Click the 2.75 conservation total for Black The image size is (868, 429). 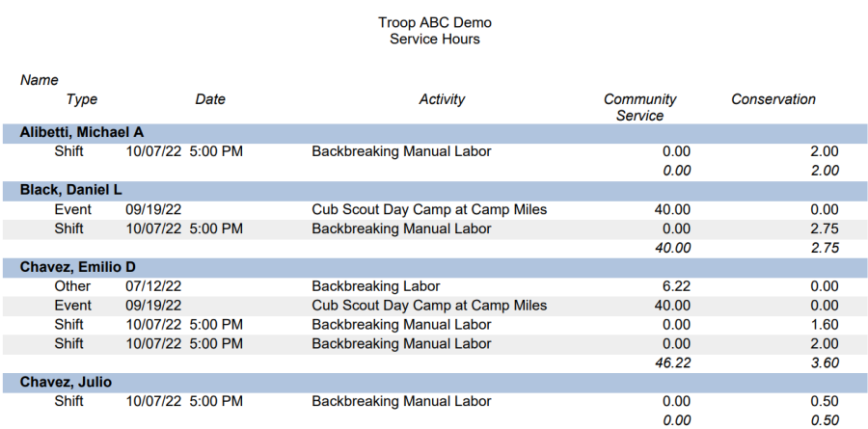(x=825, y=248)
